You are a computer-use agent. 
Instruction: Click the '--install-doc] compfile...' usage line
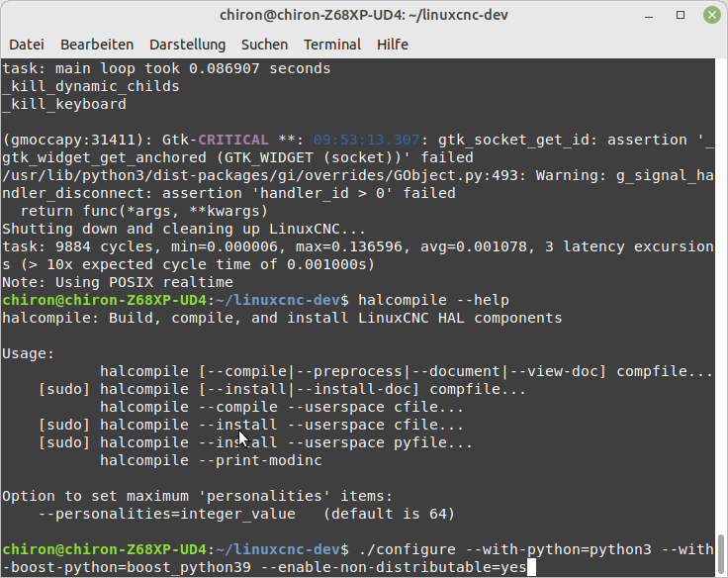click(x=282, y=389)
